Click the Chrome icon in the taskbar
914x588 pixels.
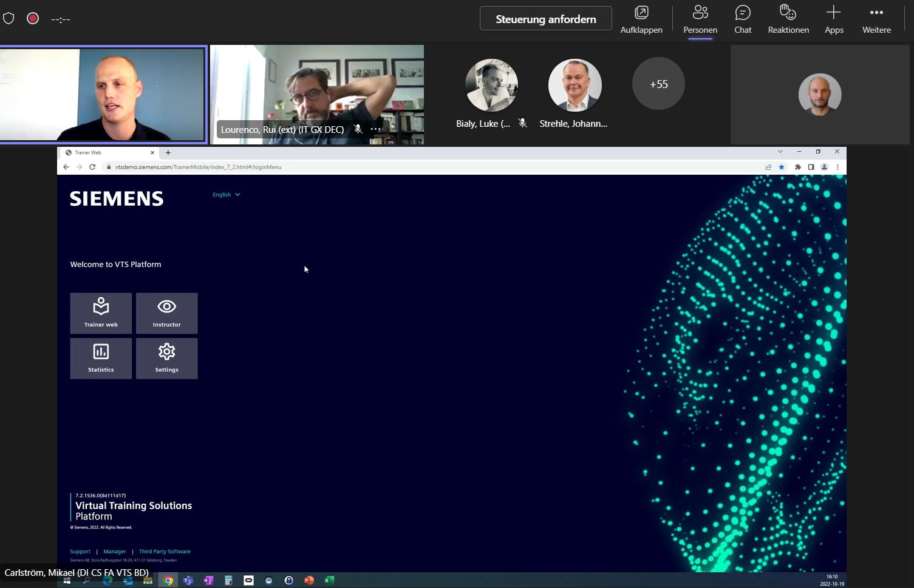coord(168,580)
